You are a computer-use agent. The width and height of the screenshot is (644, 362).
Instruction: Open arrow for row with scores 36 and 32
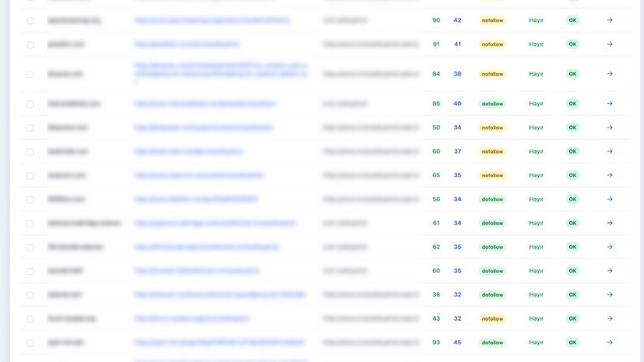(610, 295)
